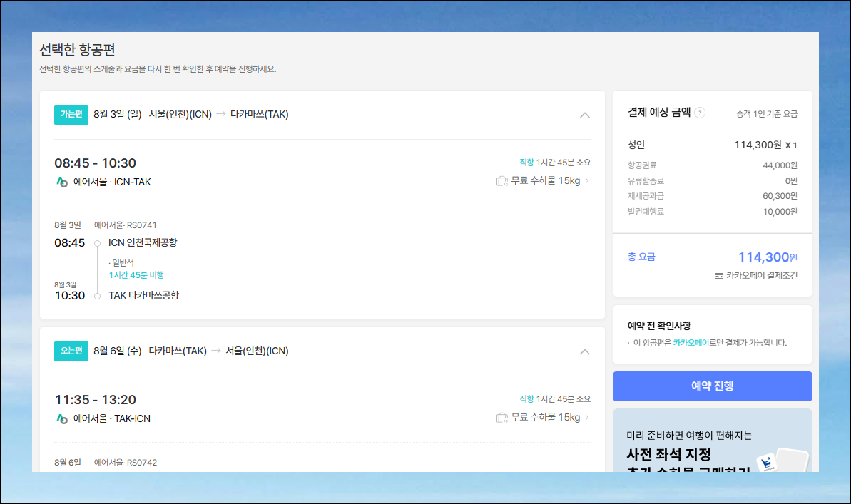Click flight number 에어서울· RS0741
The height and width of the screenshot is (504, 851).
[x=126, y=225]
